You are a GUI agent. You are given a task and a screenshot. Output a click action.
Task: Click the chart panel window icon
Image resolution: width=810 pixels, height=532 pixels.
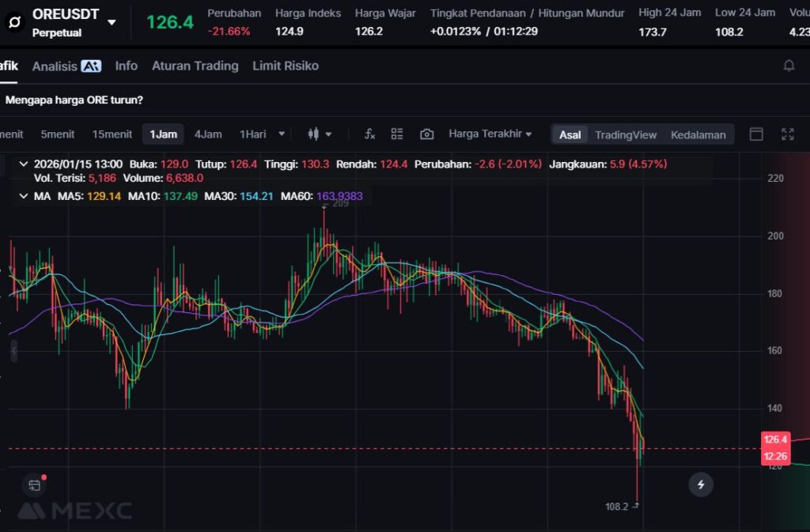tap(756, 134)
